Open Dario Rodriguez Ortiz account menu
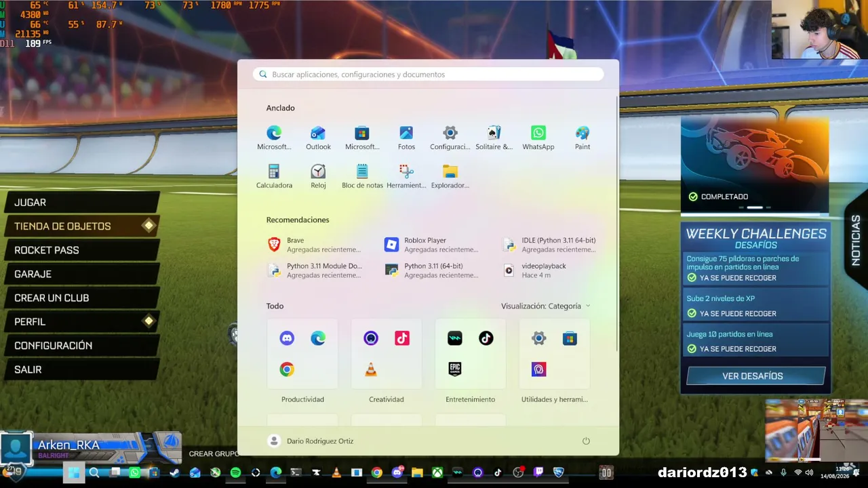 click(x=311, y=441)
